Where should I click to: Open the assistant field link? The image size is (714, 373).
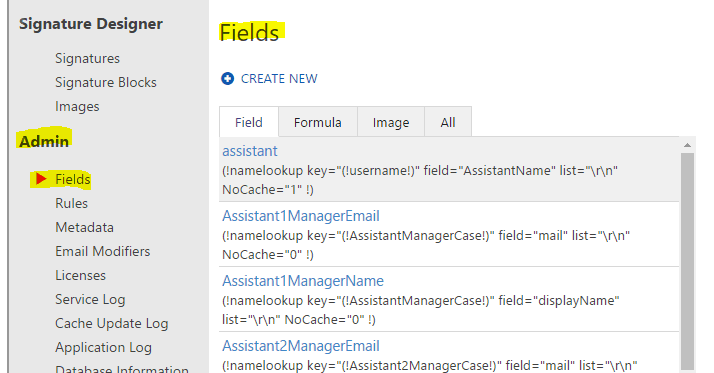[250, 151]
